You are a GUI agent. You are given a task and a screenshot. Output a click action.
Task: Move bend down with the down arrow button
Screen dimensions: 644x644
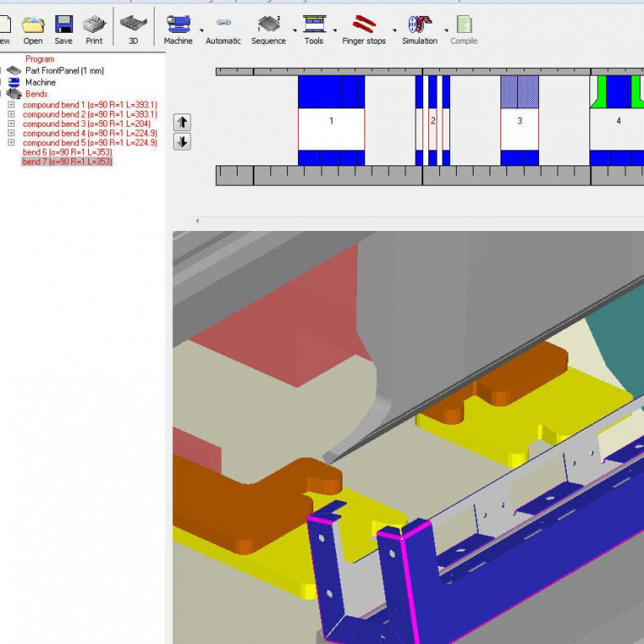pos(181,142)
